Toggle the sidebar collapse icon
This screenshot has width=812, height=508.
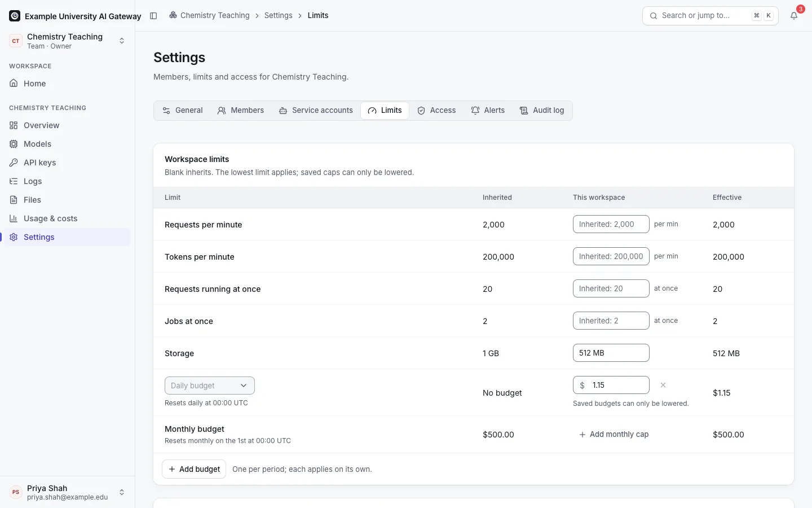coord(153,16)
